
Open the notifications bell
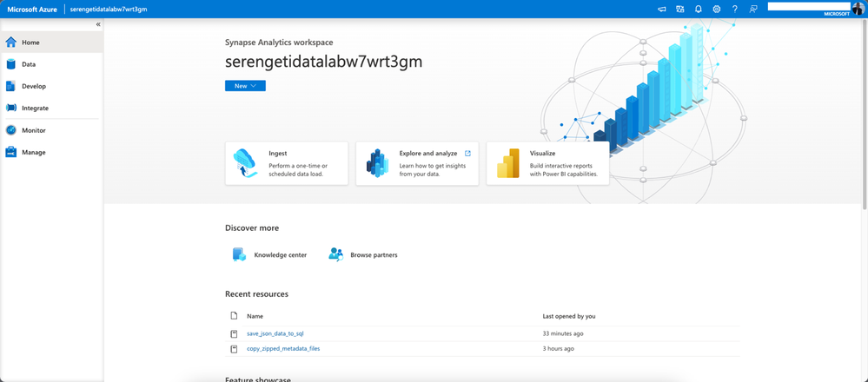click(698, 9)
